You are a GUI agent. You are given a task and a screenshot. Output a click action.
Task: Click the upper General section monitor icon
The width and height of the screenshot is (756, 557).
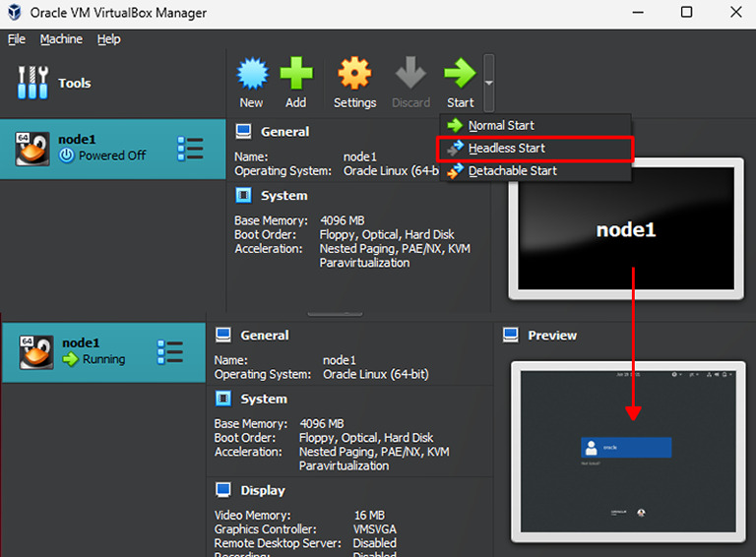[x=243, y=132]
